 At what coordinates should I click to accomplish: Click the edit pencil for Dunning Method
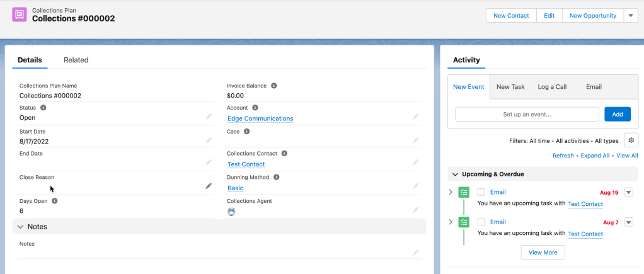coord(416,186)
